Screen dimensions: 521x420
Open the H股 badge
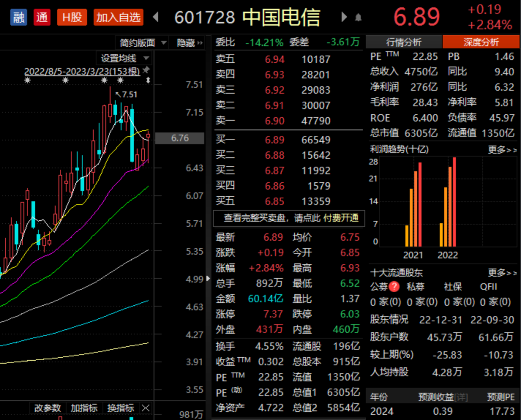pyautogui.click(x=72, y=17)
